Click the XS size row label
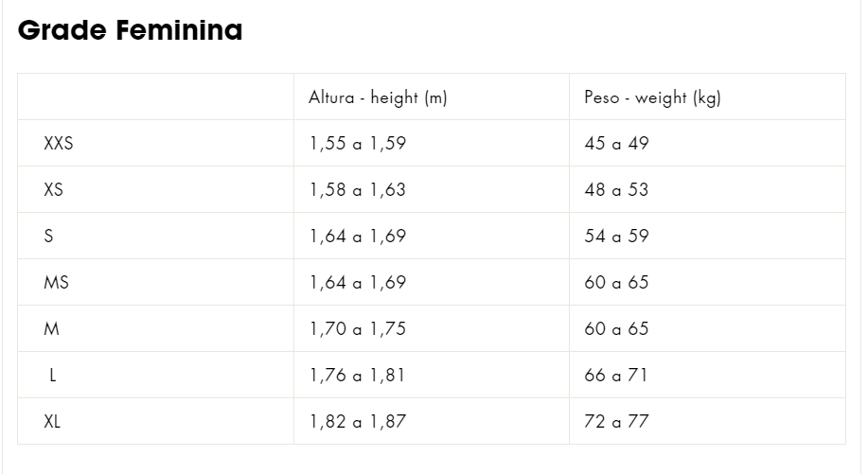Image resolution: width=868 pixels, height=474 pixels. (54, 190)
